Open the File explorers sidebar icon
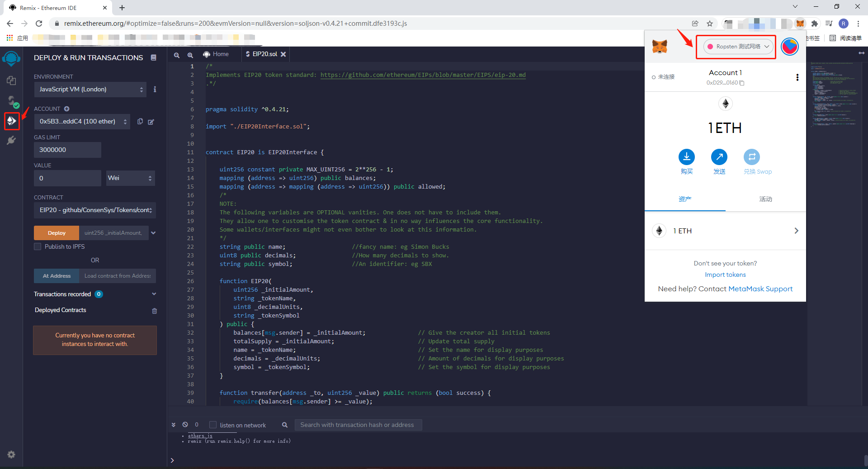 tap(11, 81)
